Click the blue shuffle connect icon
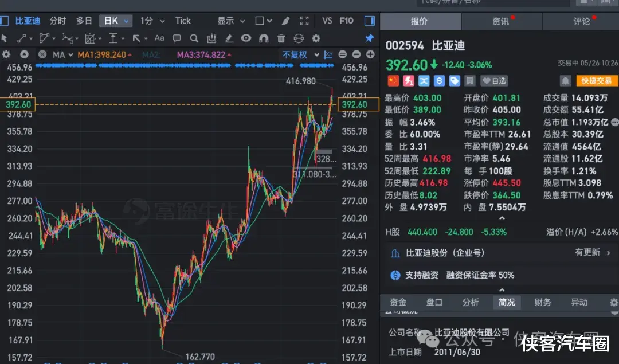Screen dimensions: 619x364 click(x=424, y=81)
